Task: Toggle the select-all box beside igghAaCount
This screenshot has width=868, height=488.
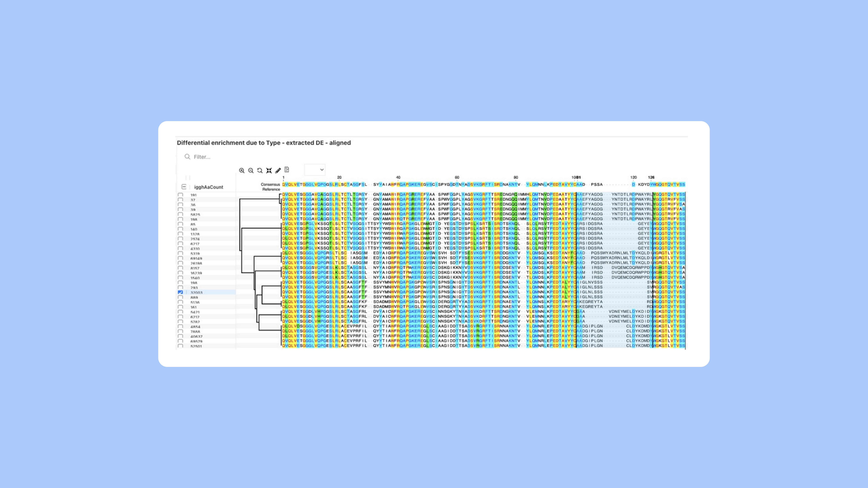Action: [x=184, y=187]
